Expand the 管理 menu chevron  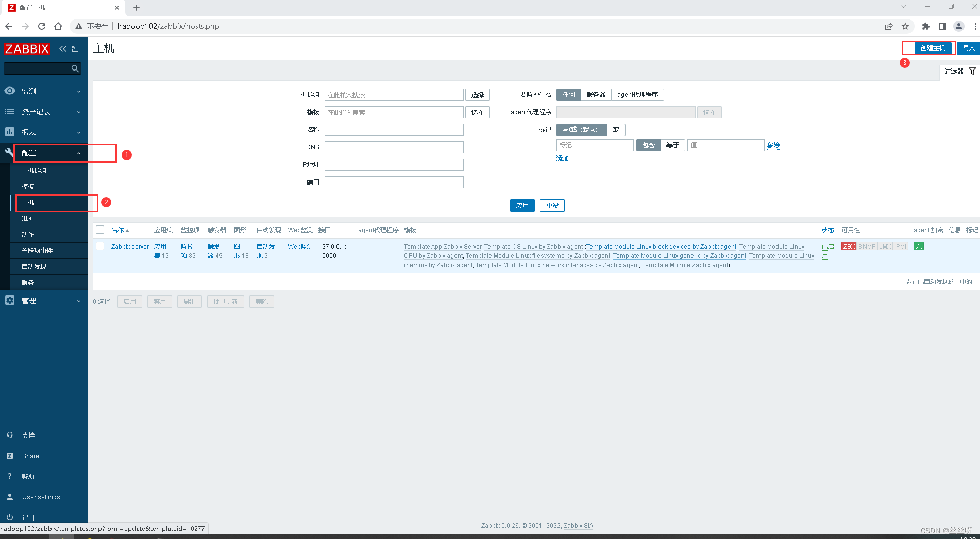pos(79,301)
